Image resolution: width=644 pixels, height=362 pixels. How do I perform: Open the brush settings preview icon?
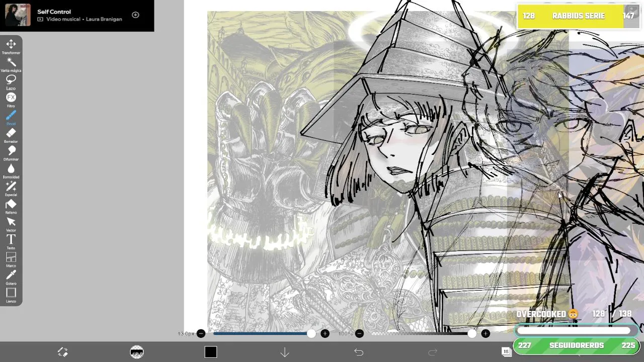137,352
